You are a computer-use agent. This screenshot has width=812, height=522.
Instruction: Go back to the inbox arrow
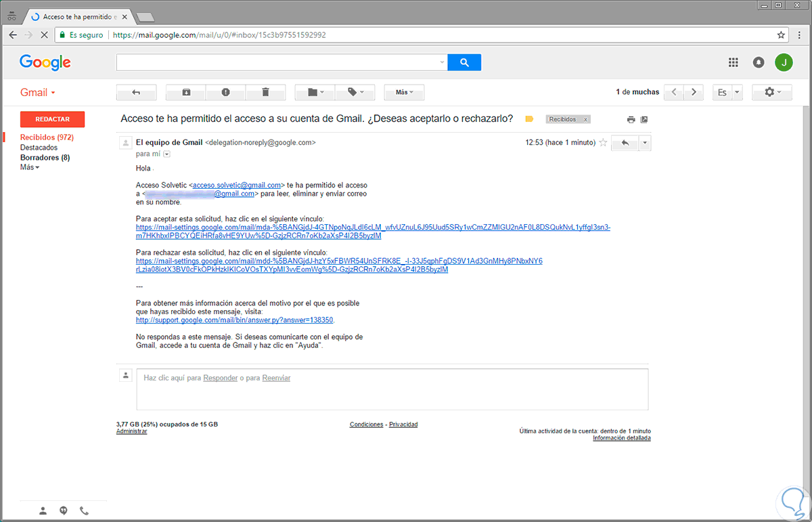coord(137,92)
